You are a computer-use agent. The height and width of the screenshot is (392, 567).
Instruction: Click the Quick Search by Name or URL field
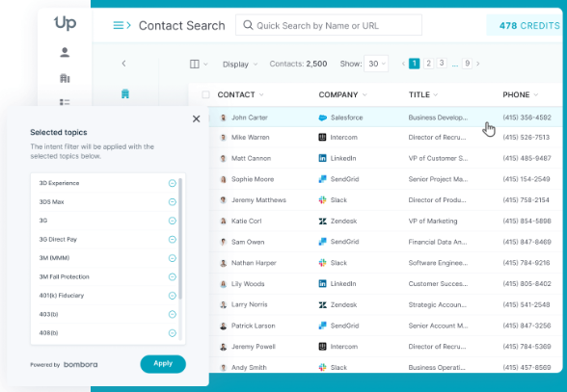click(329, 25)
